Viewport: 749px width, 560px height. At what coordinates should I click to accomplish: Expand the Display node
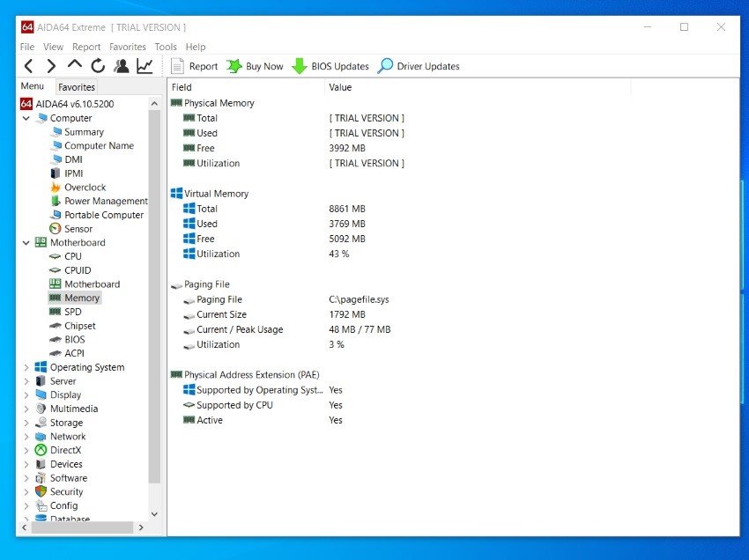[26, 394]
